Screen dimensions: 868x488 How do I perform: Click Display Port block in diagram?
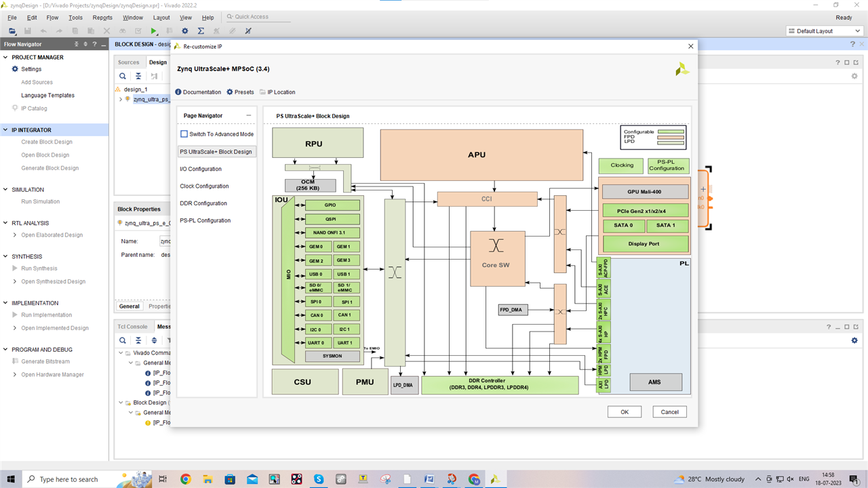(x=645, y=243)
